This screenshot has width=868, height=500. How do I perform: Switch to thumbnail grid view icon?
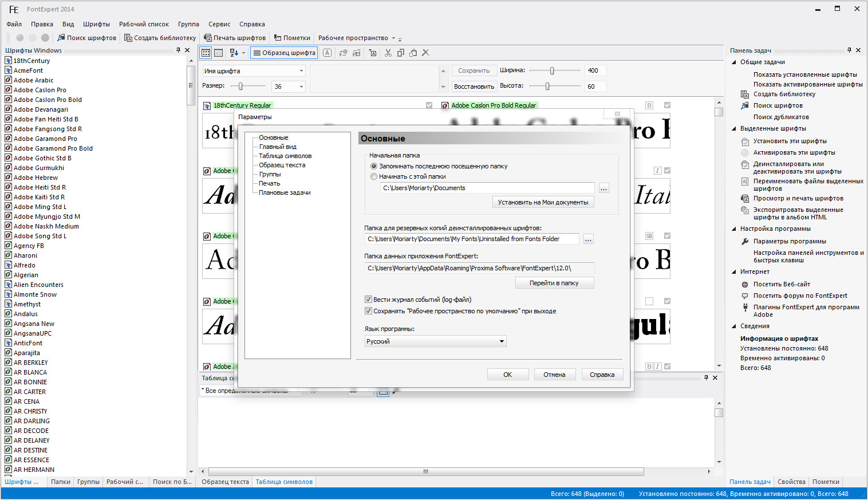pos(206,53)
